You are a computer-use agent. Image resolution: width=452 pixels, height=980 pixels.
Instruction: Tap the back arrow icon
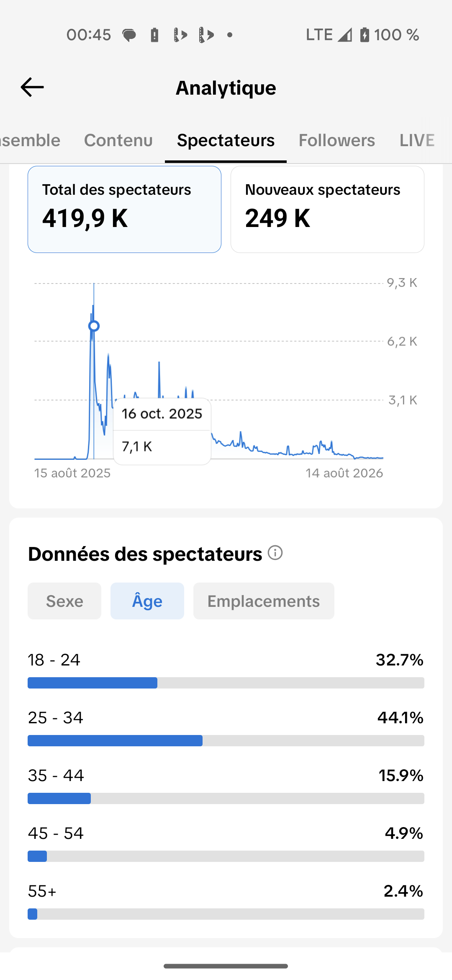coord(32,87)
